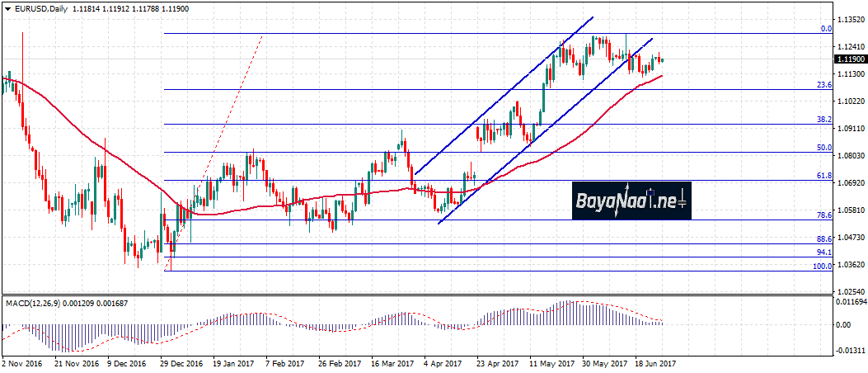Click the 1.08030 price axis label
868x373 pixels.
[x=849, y=156]
